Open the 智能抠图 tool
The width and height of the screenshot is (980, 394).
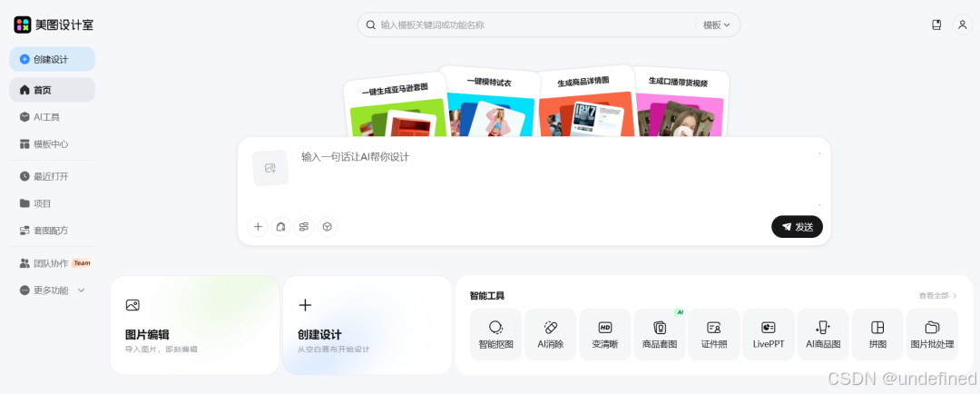[495, 334]
